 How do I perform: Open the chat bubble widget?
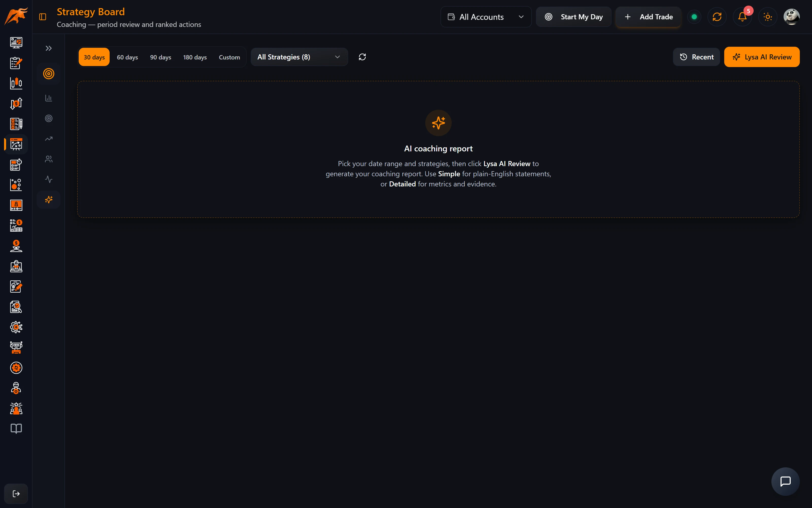[x=786, y=482]
